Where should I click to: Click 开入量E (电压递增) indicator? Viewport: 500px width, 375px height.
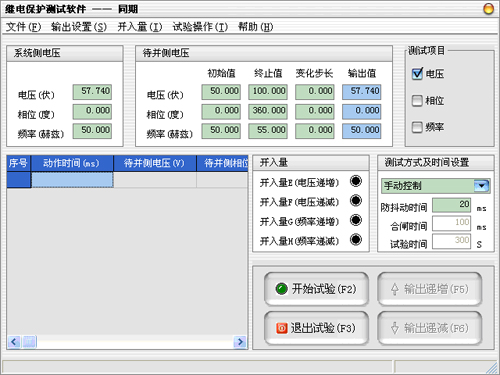pyautogui.click(x=356, y=181)
